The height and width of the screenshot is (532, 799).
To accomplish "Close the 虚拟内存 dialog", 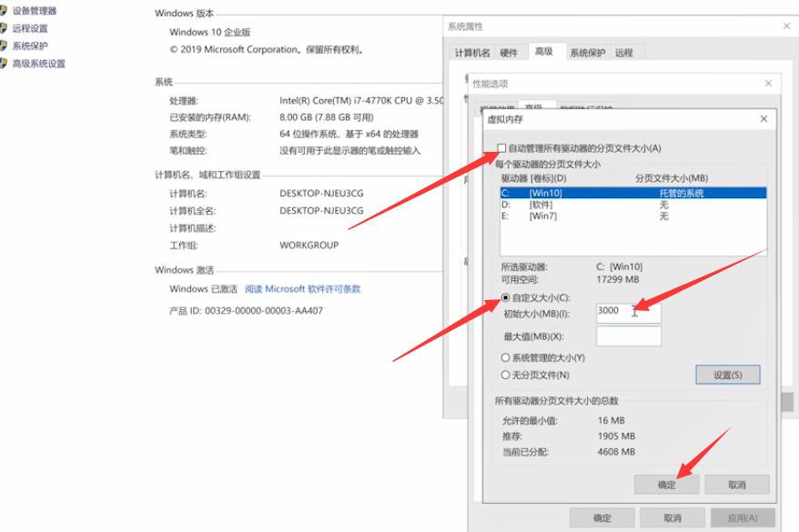I will coord(764,118).
